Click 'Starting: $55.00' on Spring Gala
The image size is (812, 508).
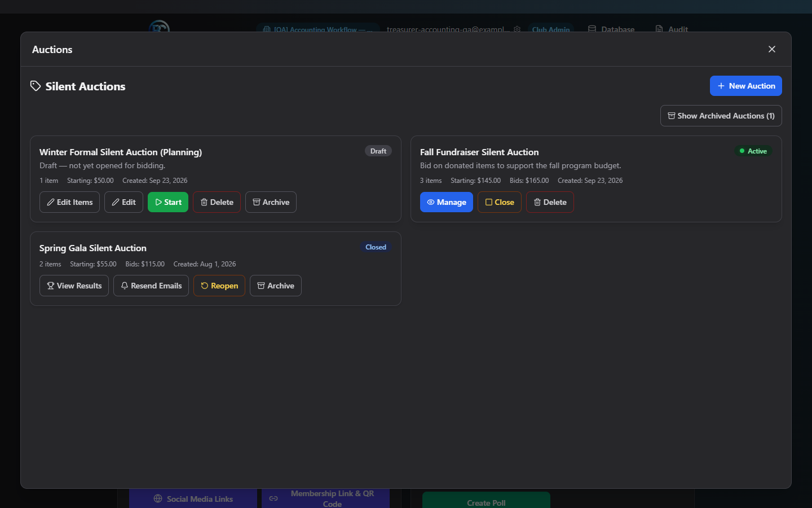(x=93, y=264)
